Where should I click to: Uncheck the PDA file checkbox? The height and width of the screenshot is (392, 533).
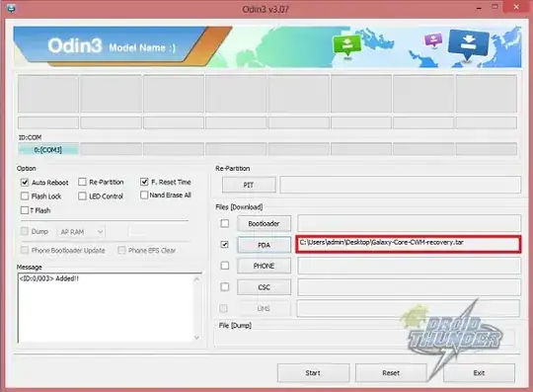point(224,245)
